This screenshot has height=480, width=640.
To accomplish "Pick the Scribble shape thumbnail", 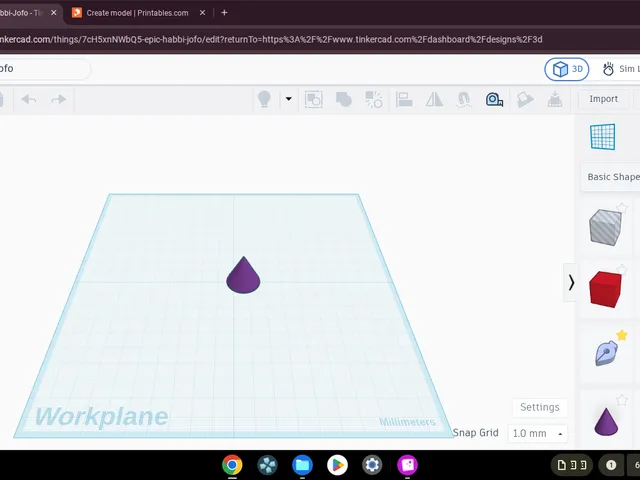I will pos(606,352).
